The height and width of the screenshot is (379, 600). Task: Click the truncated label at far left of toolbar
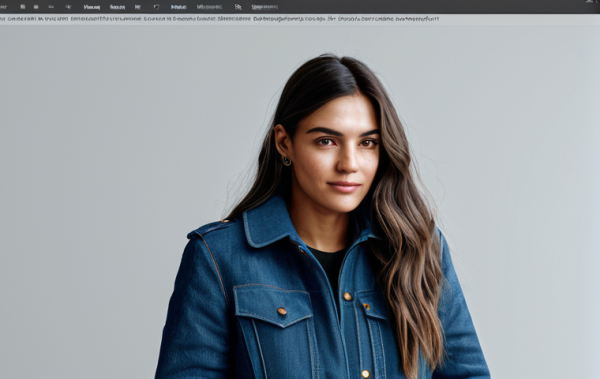coord(3,7)
